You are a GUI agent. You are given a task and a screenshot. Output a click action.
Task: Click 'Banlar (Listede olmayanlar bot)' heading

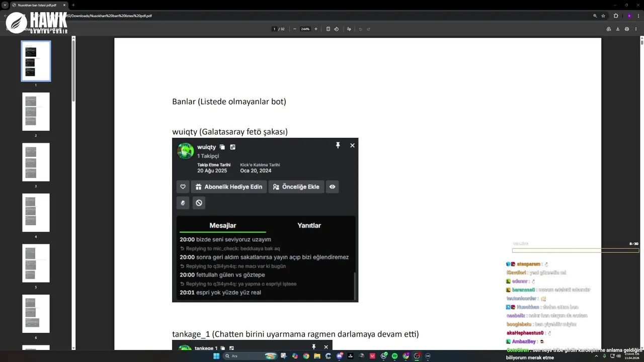tap(229, 102)
